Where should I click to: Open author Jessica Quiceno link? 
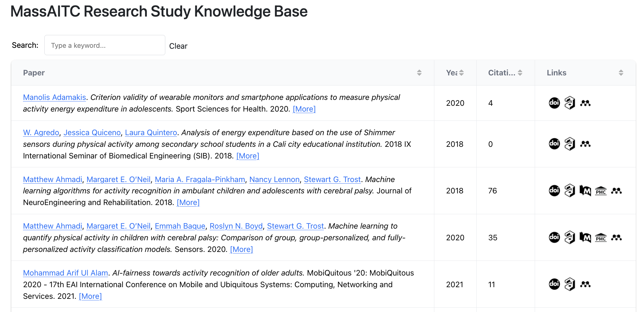pyautogui.click(x=92, y=132)
